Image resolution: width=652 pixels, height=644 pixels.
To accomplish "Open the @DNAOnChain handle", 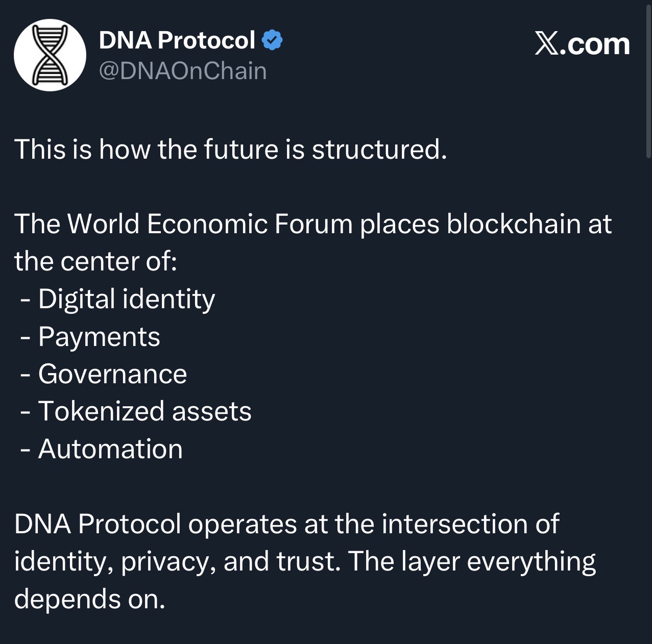I will click(182, 71).
